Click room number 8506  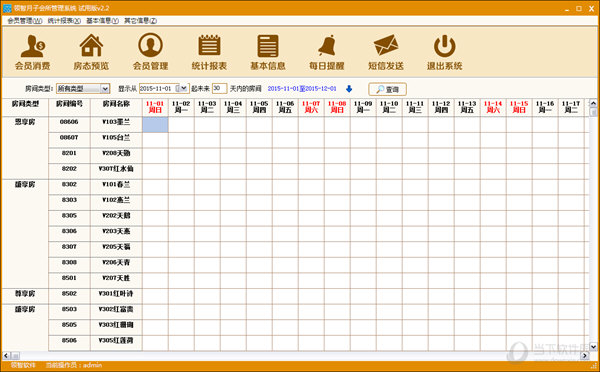tap(69, 341)
